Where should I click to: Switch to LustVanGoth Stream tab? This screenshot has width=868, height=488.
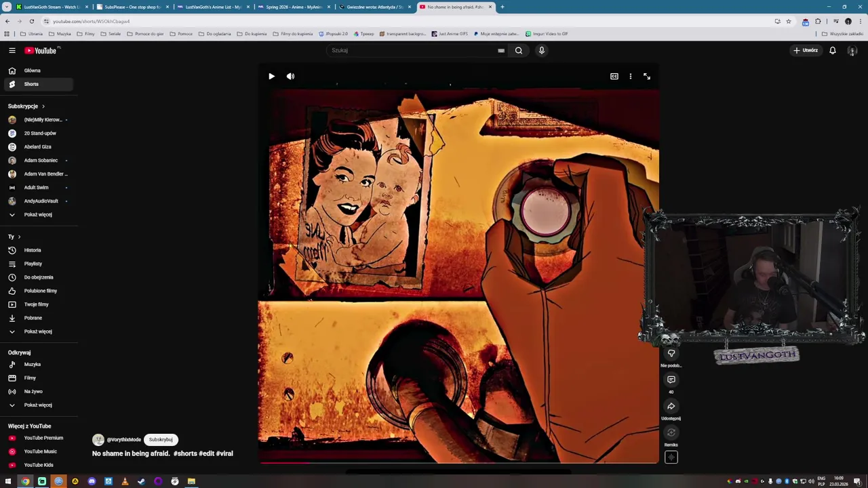click(x=51, y=7)
